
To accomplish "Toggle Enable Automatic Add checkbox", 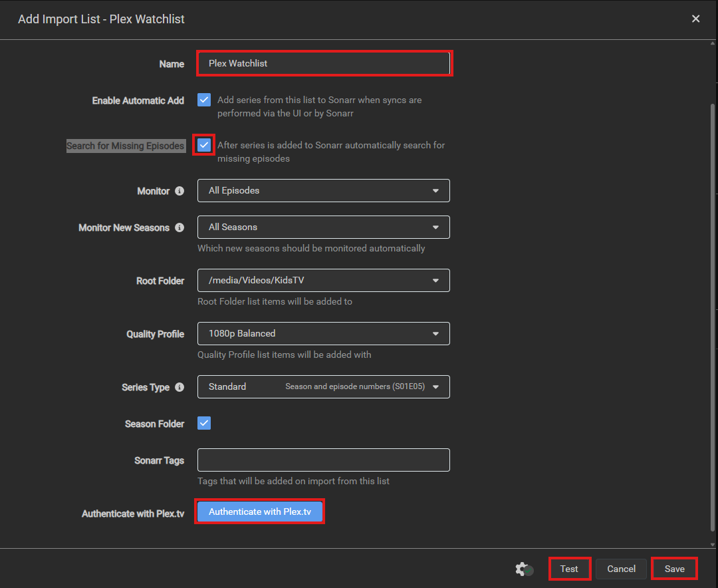I will (204, 100).
